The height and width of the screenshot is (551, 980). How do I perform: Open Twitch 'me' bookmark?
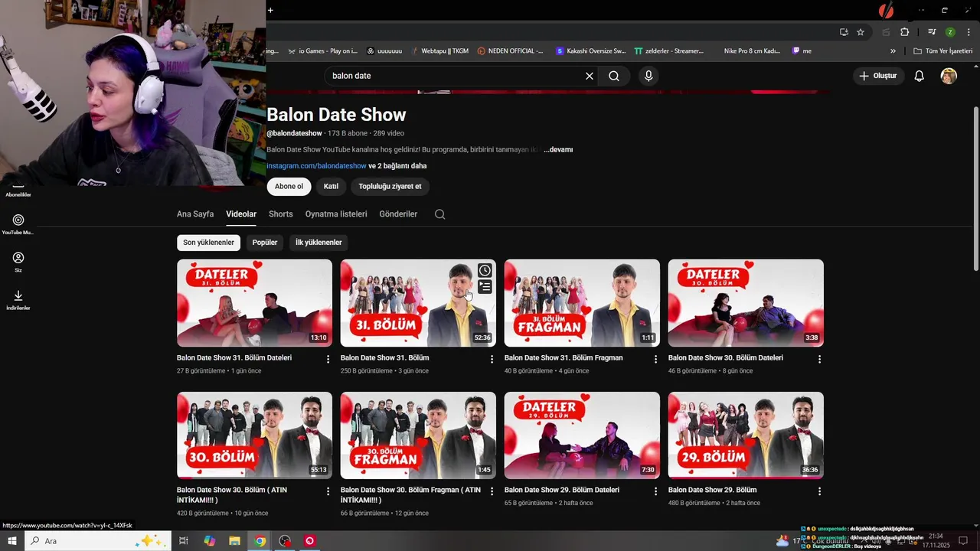coord(802,51)
